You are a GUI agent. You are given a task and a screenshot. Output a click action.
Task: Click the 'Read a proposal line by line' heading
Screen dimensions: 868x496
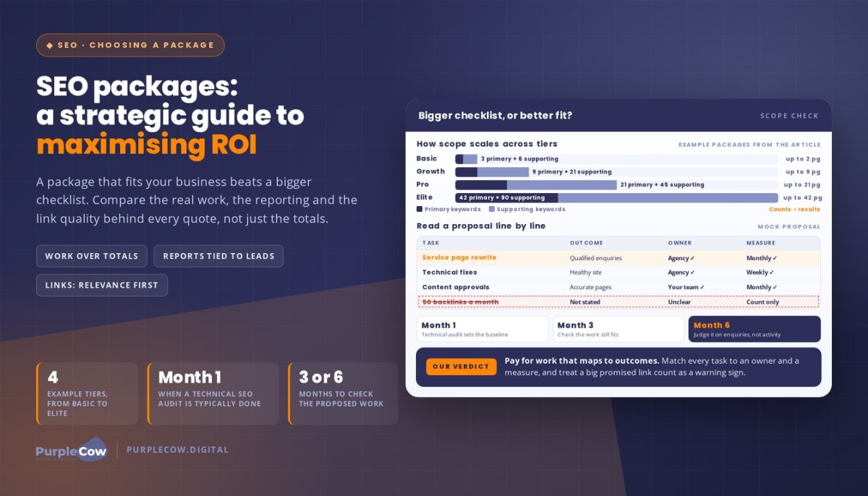pyautogui.click(x=481, y=226)
